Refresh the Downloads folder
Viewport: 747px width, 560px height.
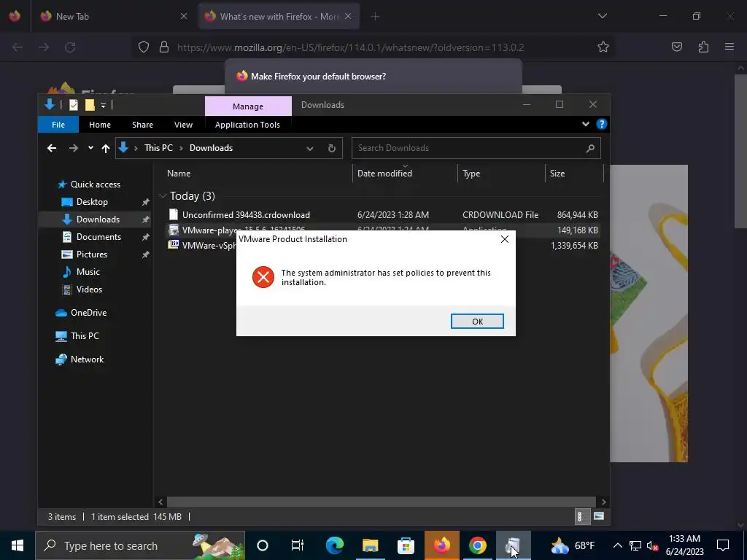click(x=332, y=148)
